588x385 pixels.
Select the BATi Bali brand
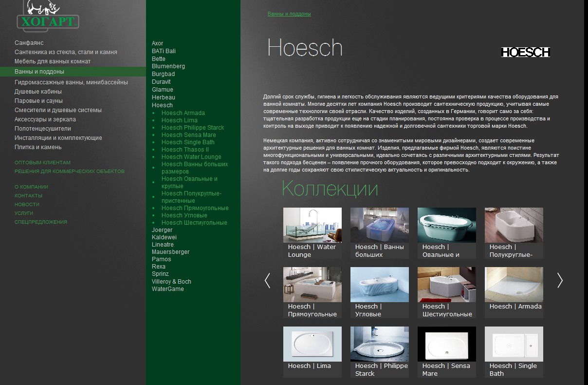click(164, 51)
